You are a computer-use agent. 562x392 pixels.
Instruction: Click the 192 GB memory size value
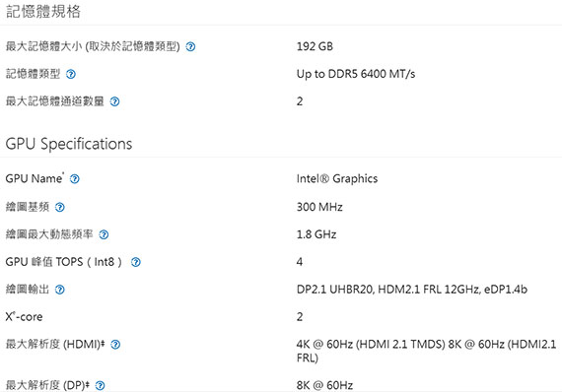[315, 46]
